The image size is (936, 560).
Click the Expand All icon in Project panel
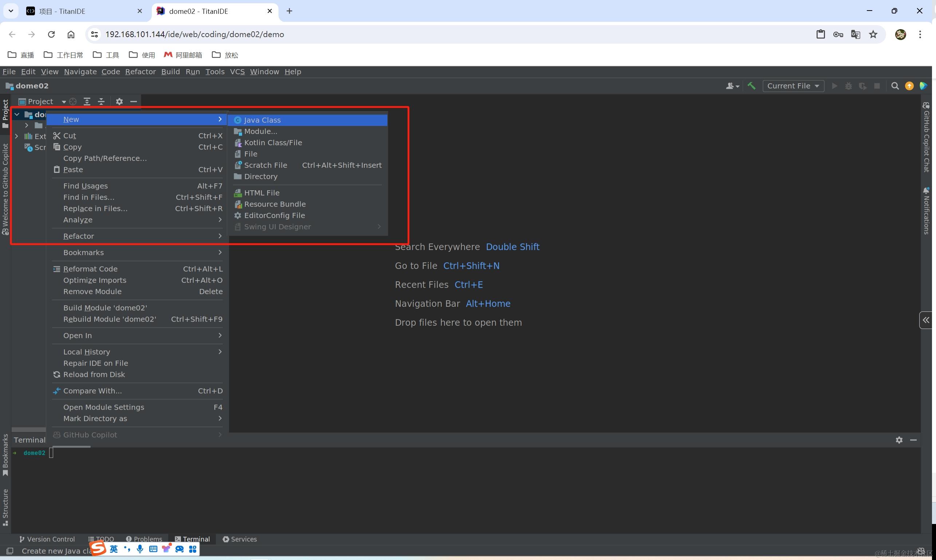point(87,102)
